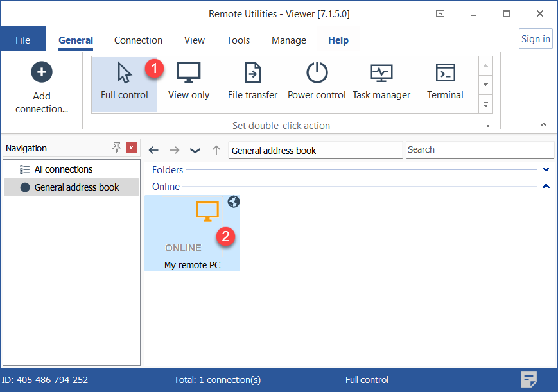Click the Search input field
The image size is (558, 392).
coord(479,150)
